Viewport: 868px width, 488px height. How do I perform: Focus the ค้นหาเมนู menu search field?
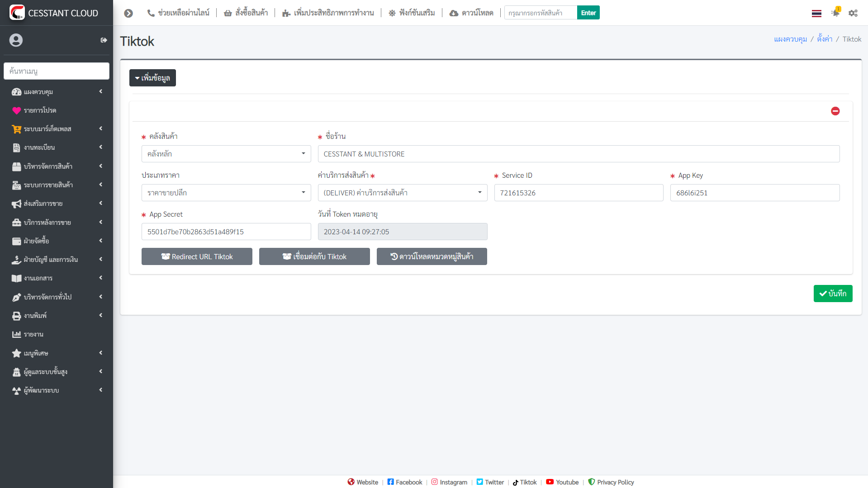coord(56,71)
